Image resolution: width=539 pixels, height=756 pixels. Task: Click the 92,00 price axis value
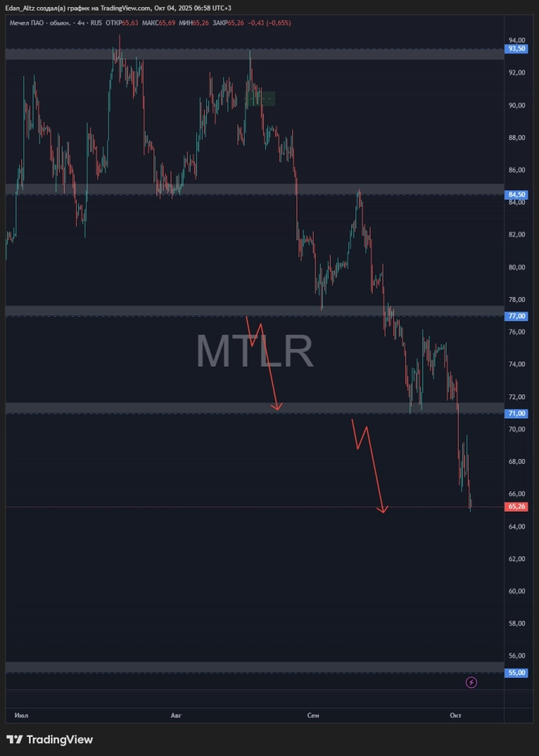(517, 72)
